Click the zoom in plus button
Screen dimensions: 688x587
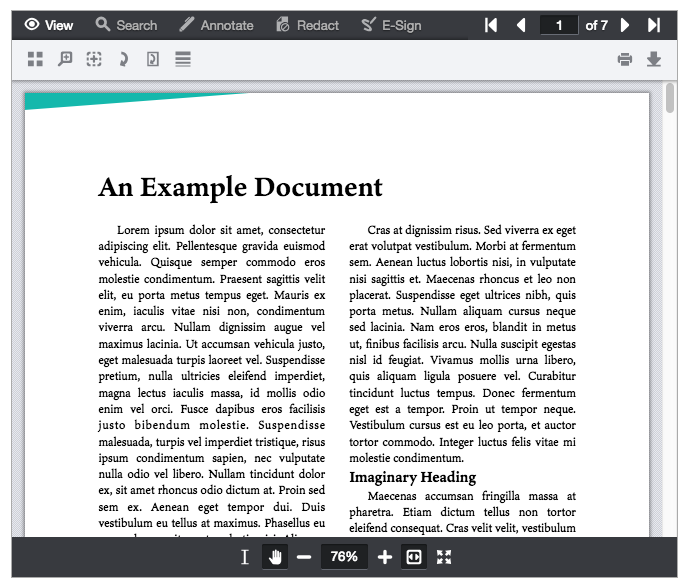pos(385,557)
